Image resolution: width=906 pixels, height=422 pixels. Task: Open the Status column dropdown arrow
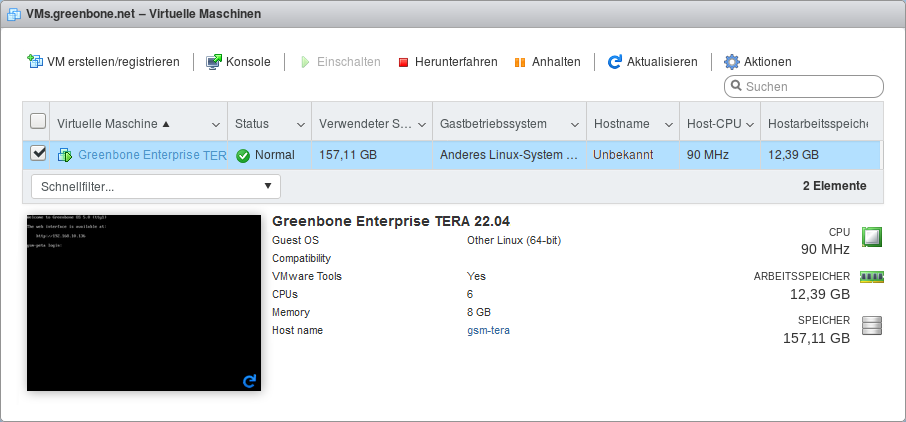[301, 125]
